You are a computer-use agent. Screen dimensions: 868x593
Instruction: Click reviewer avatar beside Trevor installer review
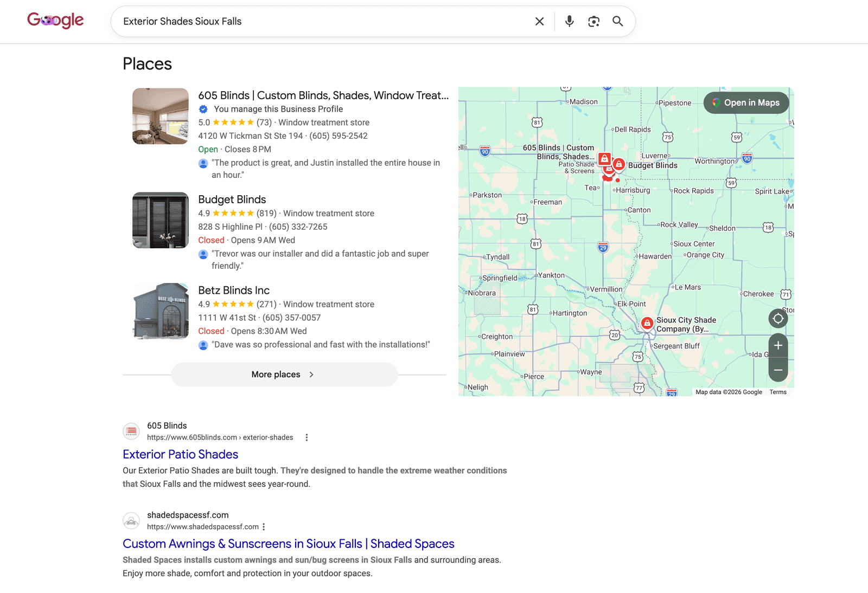pos(203,254)
